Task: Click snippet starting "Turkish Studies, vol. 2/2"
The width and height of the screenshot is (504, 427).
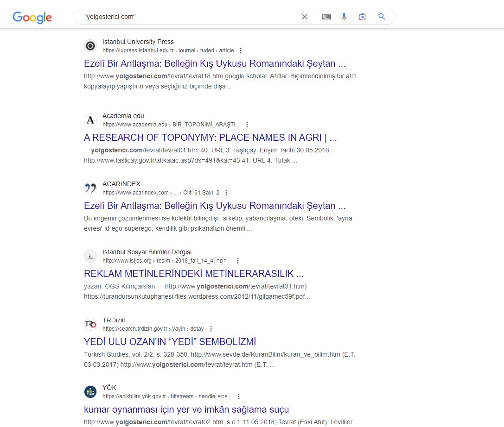Action: (x=219, y=359)
